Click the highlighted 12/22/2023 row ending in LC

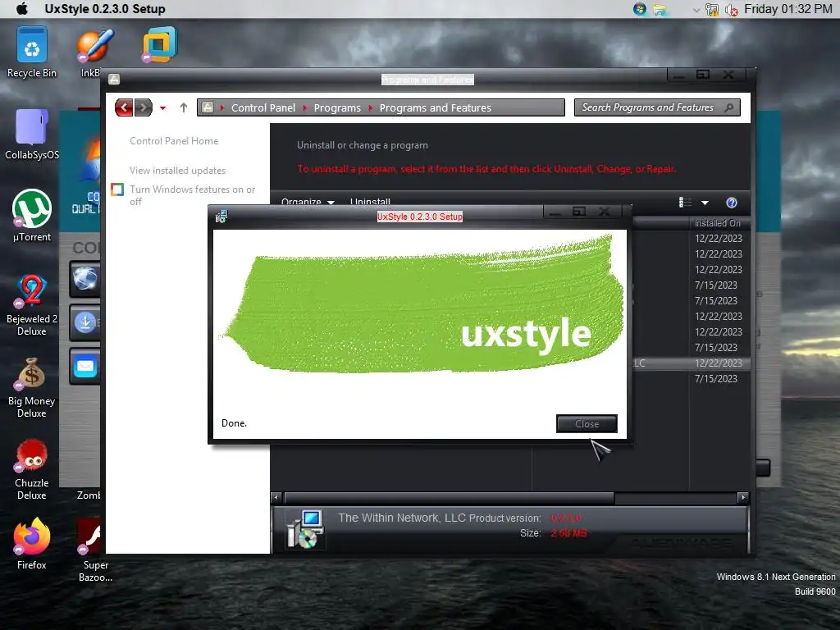tap(691, 363)
